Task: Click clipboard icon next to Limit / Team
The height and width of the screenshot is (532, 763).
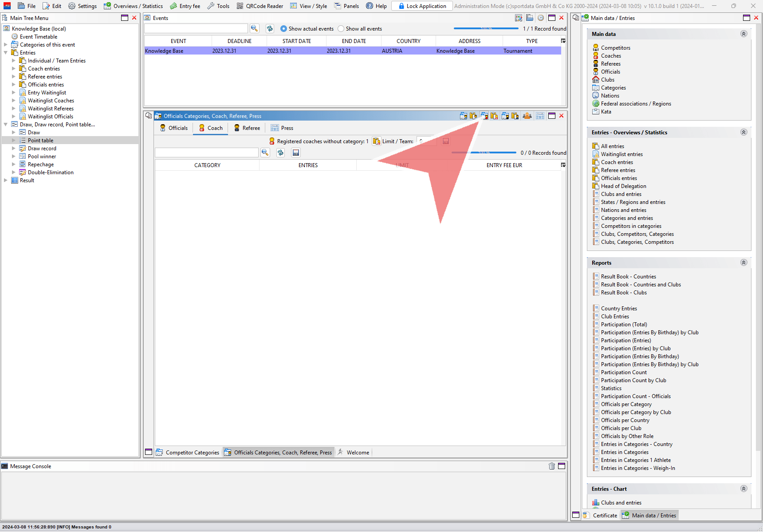Action: (x=376, y=141)
